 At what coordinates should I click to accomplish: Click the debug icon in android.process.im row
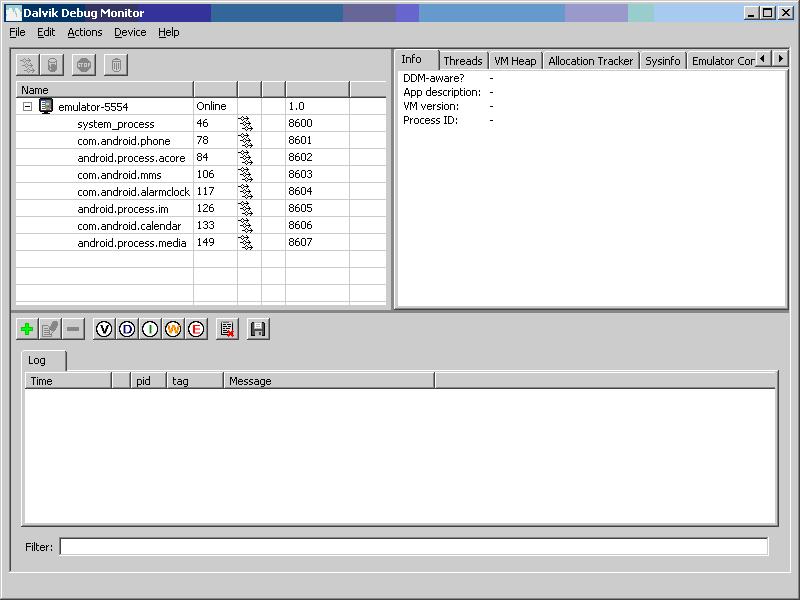pos(245,208)
